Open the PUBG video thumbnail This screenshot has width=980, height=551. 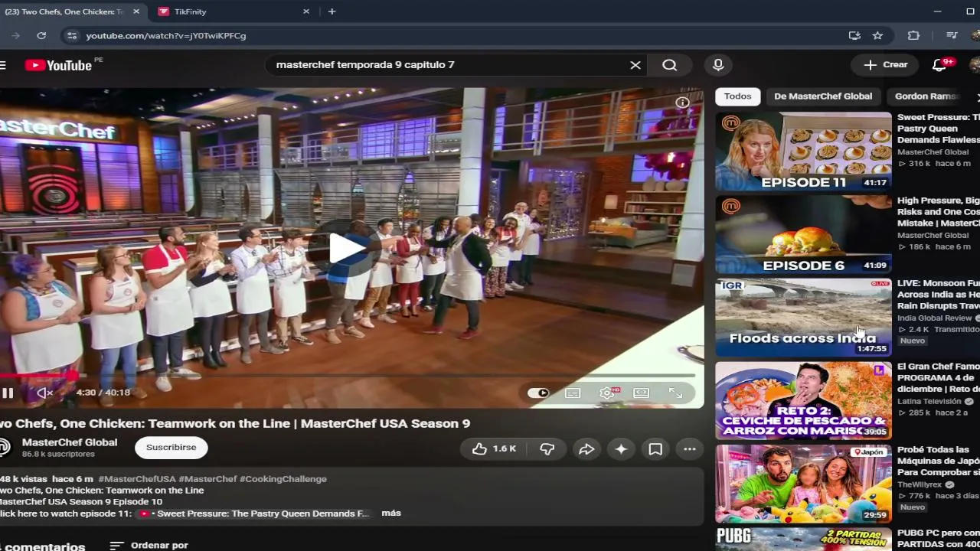pyautogui.click(x=803, y=540)
